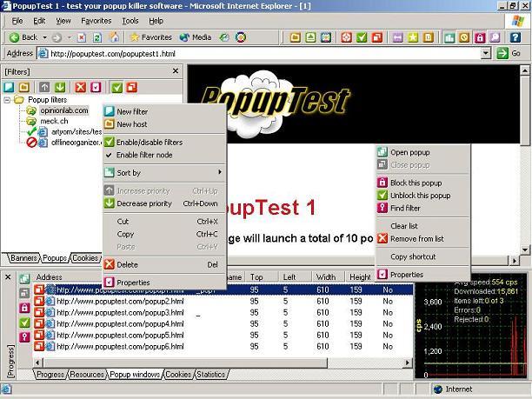The height and width of the screenshot is (399, 532).
Task: Click the Width column header
Action: pos(326,277)
